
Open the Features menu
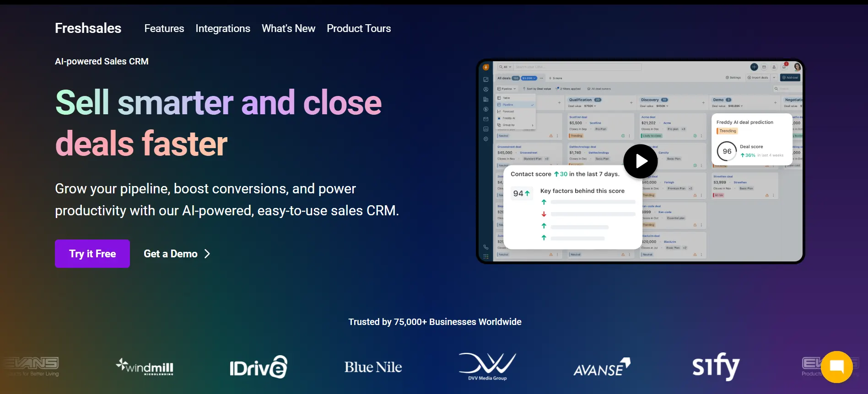pyautogui.click(x=164, y=28)
